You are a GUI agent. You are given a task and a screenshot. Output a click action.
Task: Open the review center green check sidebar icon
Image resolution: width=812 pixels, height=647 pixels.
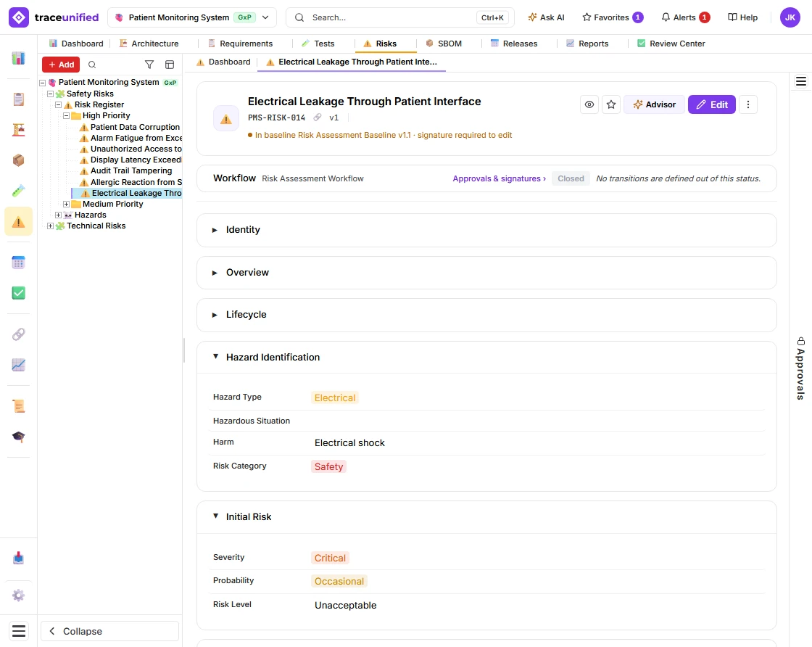point(19,293)
